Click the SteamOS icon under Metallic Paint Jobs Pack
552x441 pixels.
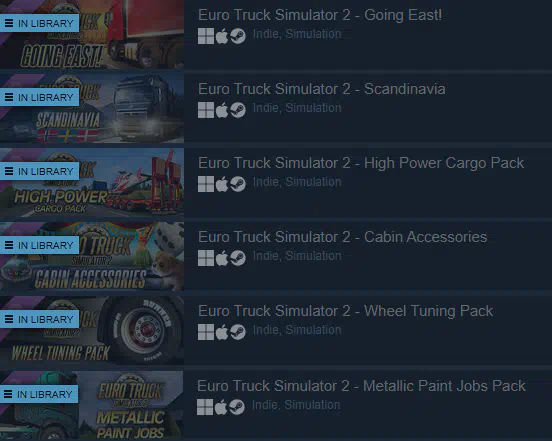tap(237, 407)
